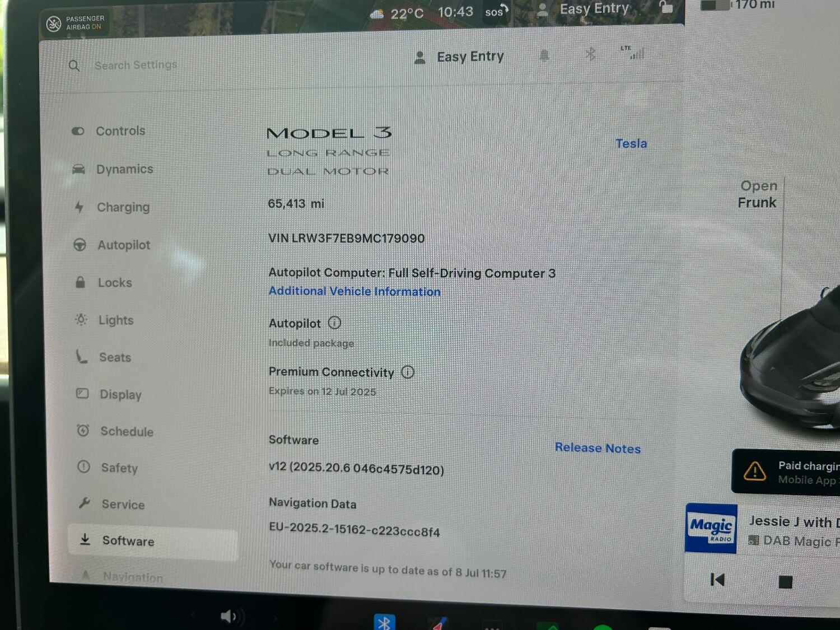This screenshot has width=840, height=630.
Task: Click software version v12 (2025.20.6) text
Action: [x=356, y=468]
